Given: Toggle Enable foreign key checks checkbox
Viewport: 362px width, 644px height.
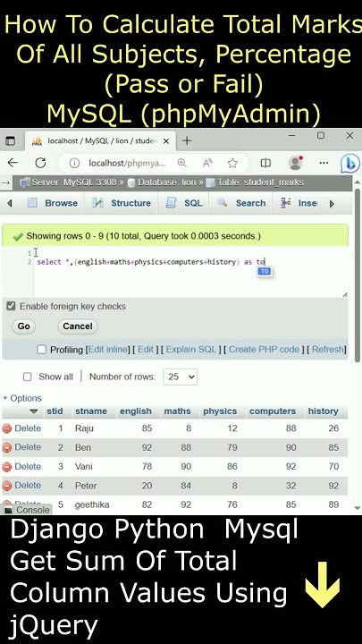Looking at the screenshot, I should click(x=11, y=306).
